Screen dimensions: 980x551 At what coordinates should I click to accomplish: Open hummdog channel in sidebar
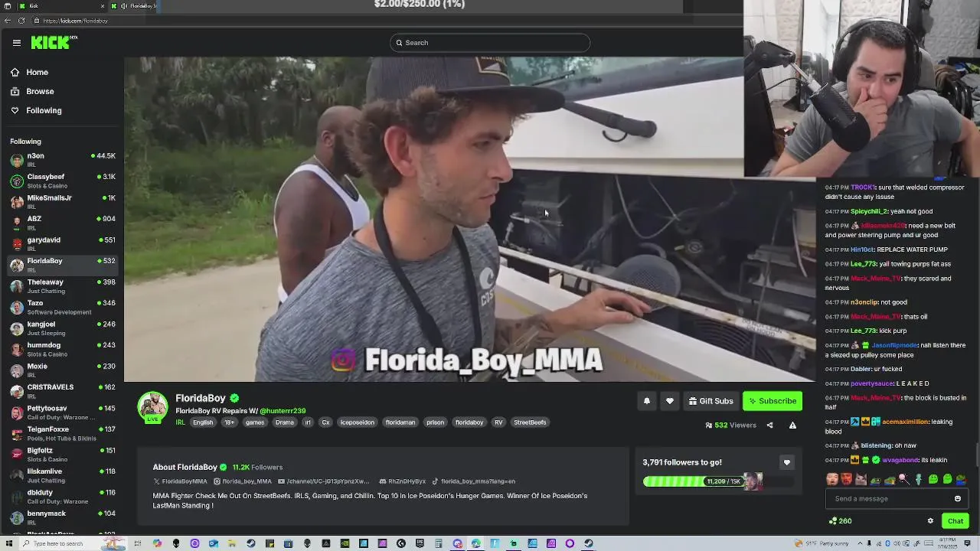pyautogui.click(x=62, y=349)
